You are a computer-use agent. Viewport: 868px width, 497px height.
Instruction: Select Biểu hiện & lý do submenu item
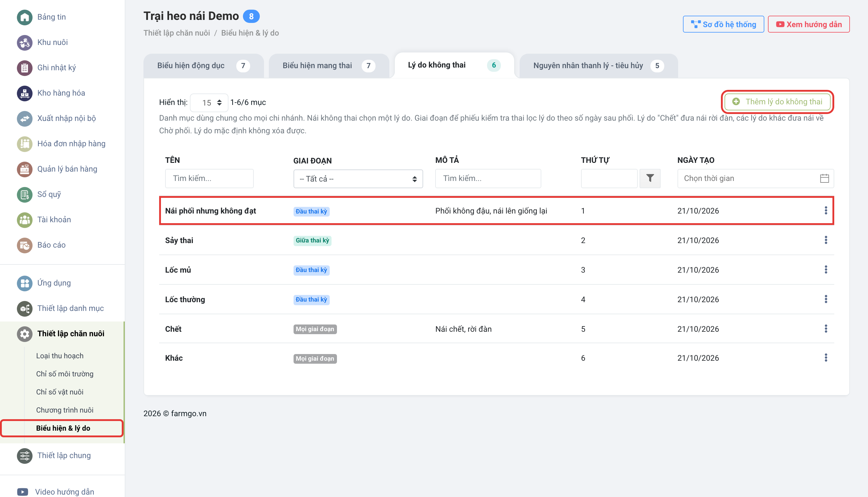click(x=63, y=428)
